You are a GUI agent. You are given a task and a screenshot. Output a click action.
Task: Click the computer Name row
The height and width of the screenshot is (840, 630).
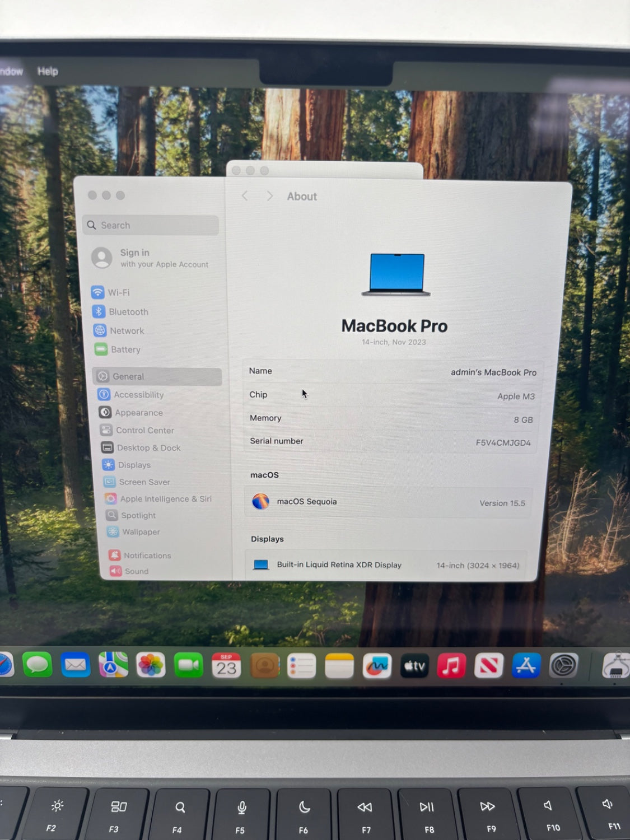(392, 372)
